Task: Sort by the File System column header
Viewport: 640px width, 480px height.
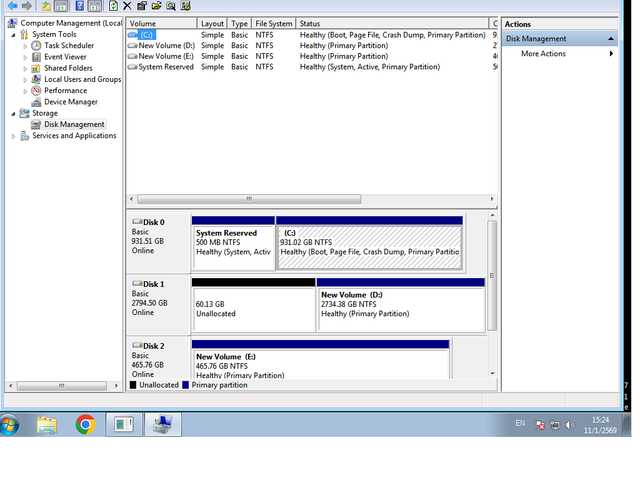Action: tap(274, 23)
